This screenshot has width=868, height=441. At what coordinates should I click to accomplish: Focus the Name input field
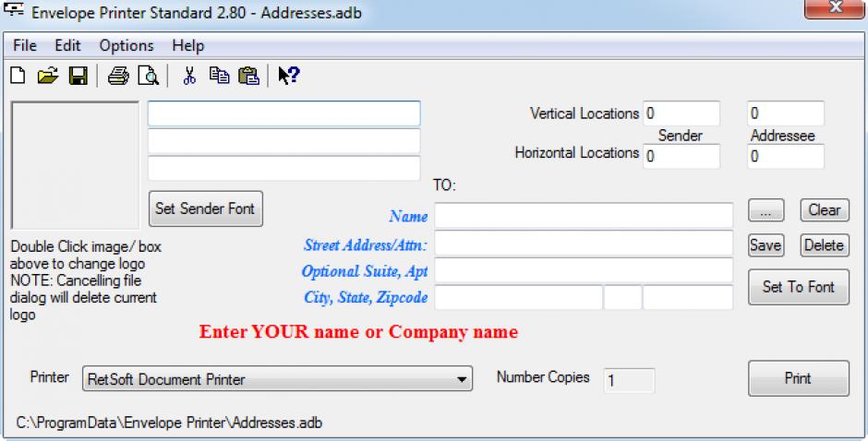coord(584,216)
